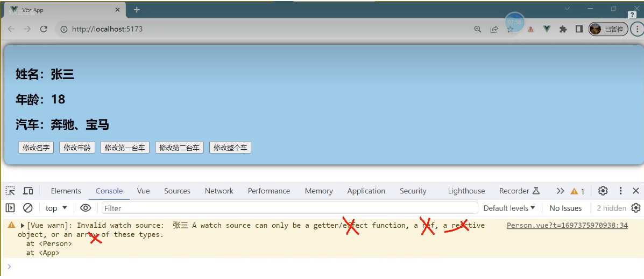Open the paused profile avatar button
This screenshot has height=279, width=644.
608,29
